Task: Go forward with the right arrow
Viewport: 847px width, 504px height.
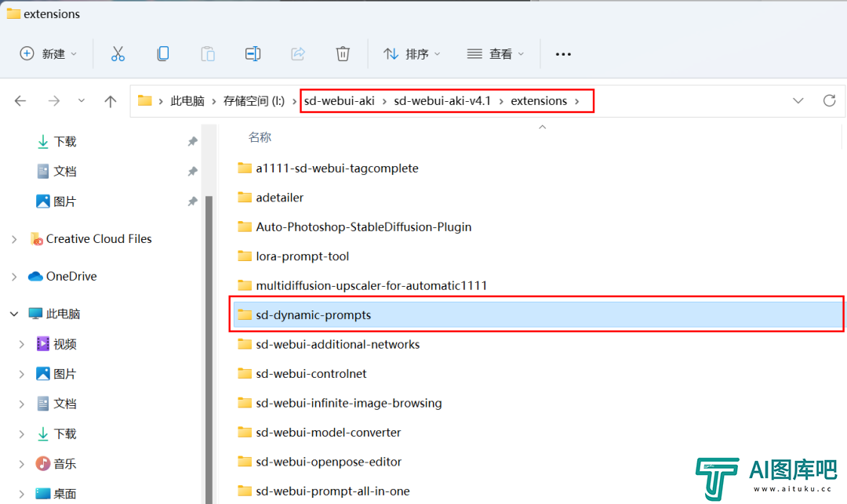Action: point(53,101)
